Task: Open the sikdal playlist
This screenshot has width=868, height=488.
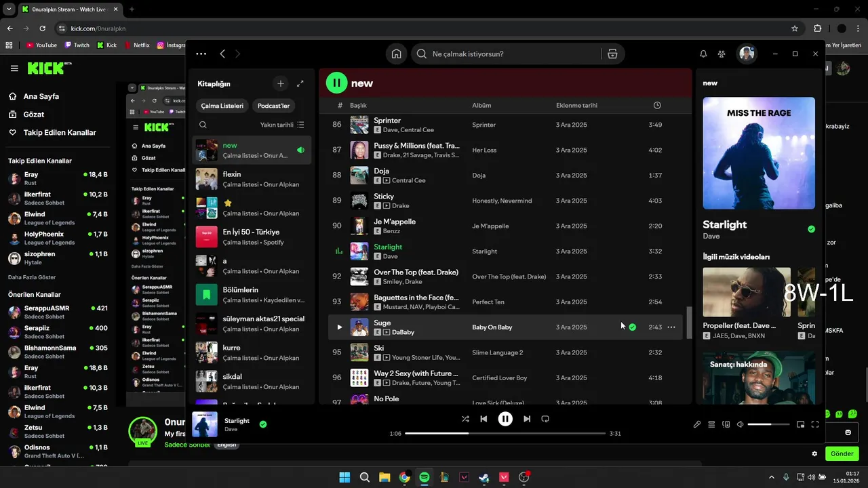Action: 252,382
